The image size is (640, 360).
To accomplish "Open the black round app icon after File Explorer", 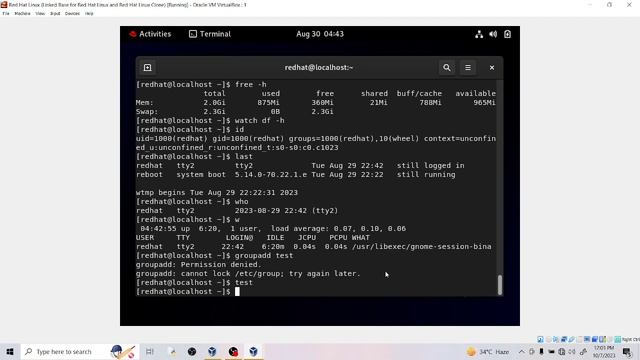I will pyautogui.click(x=192, y=351).
